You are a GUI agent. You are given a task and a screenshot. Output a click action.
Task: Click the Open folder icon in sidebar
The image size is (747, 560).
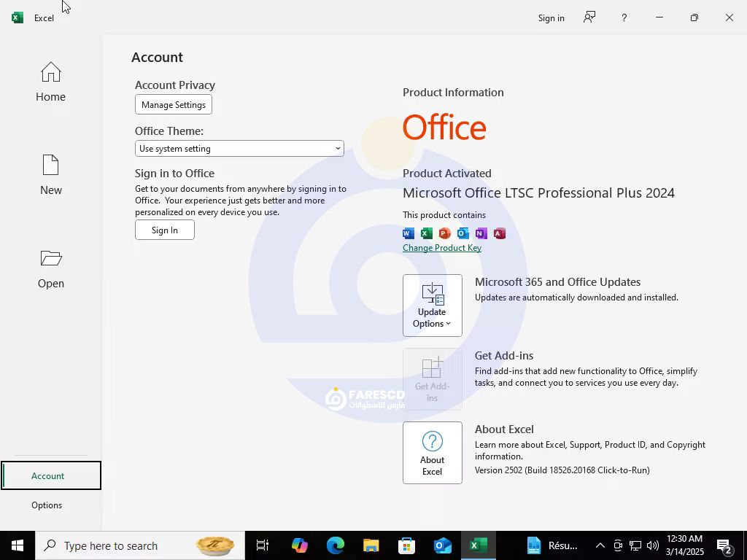click(x=51, y=258)
